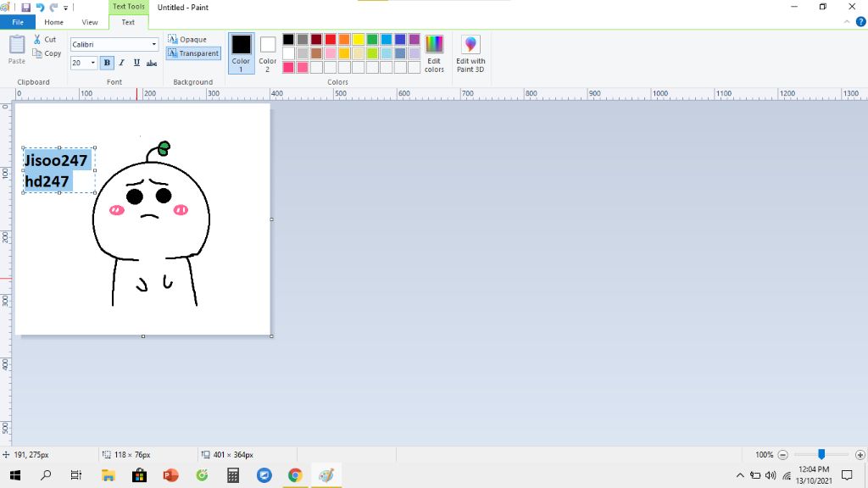Click the Save icon in quick access toolbar
The image size is (868, 488).
(x=25, y=7)
